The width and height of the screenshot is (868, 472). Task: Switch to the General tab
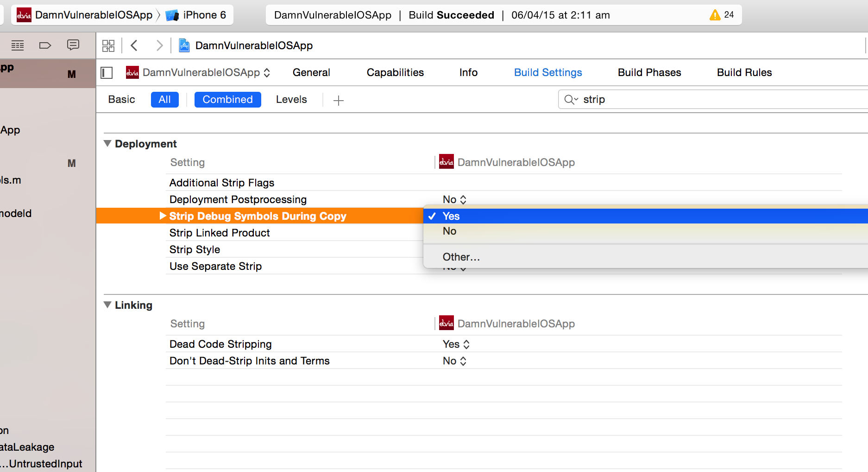(x=311, y=73)
